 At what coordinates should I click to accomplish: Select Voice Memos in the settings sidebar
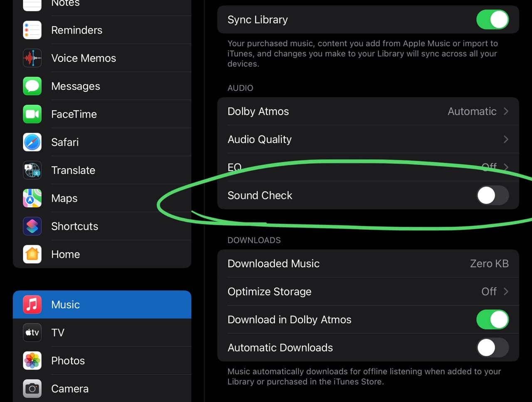(84, 58)
